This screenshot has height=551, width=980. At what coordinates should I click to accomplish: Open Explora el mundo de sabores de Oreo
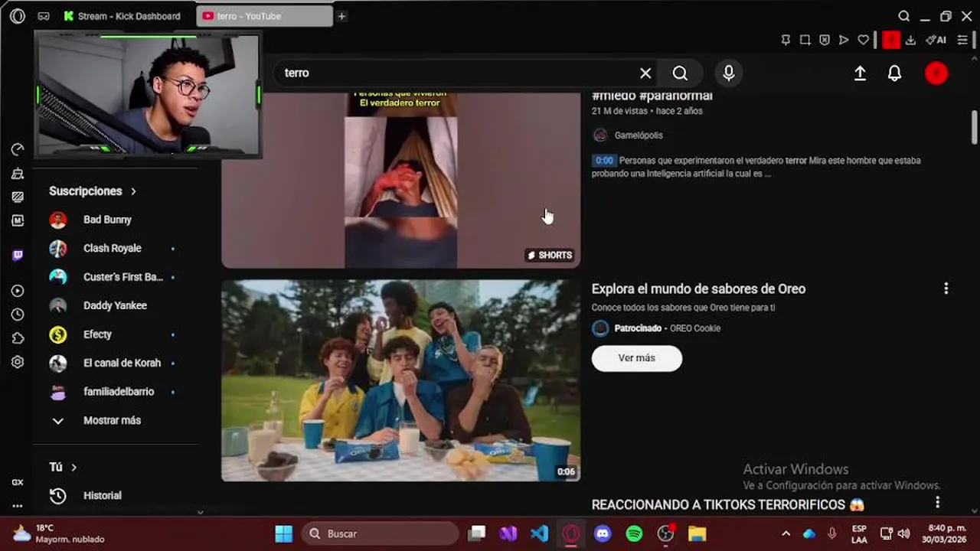[x=698, y=289]
